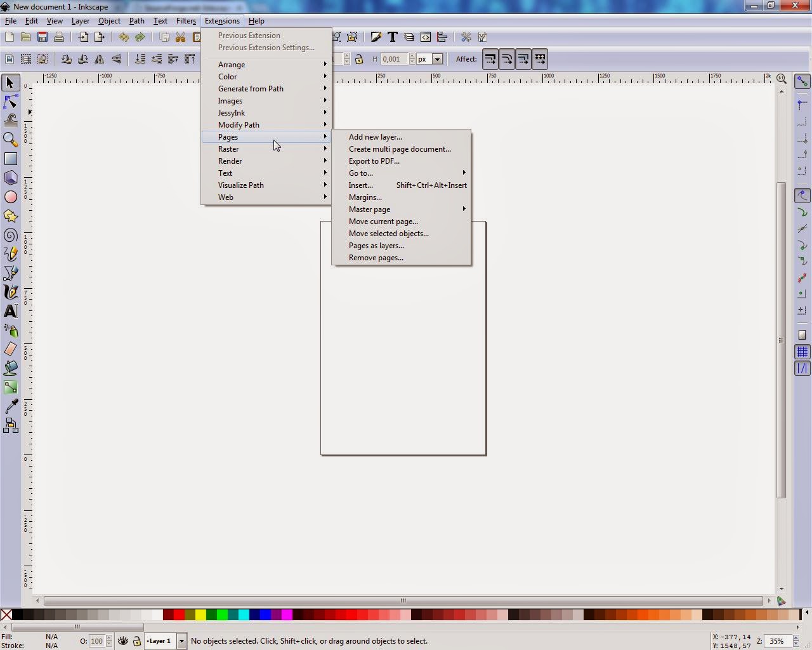
Task: Open the XML editor icon
Action: click(x=426, y=37)
